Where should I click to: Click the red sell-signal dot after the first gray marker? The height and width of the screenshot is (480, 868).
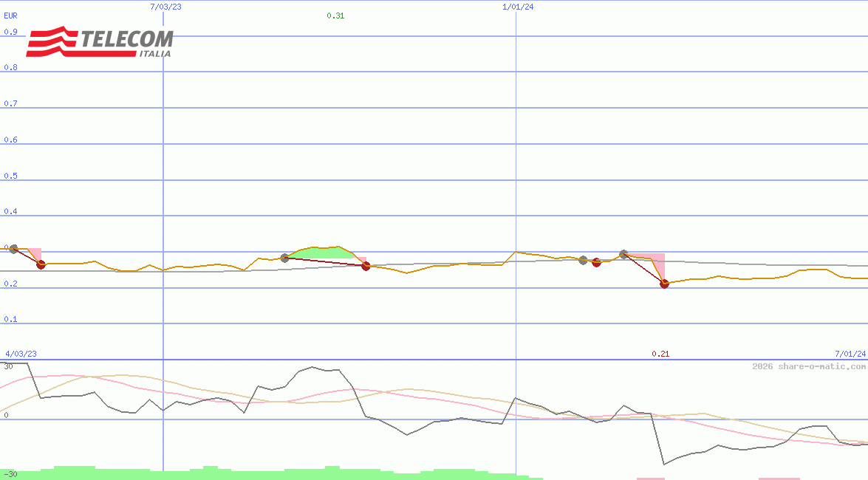[41, 264]
